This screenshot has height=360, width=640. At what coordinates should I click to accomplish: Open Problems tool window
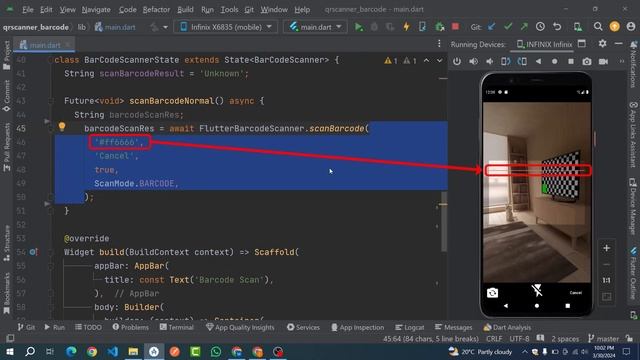131,327
